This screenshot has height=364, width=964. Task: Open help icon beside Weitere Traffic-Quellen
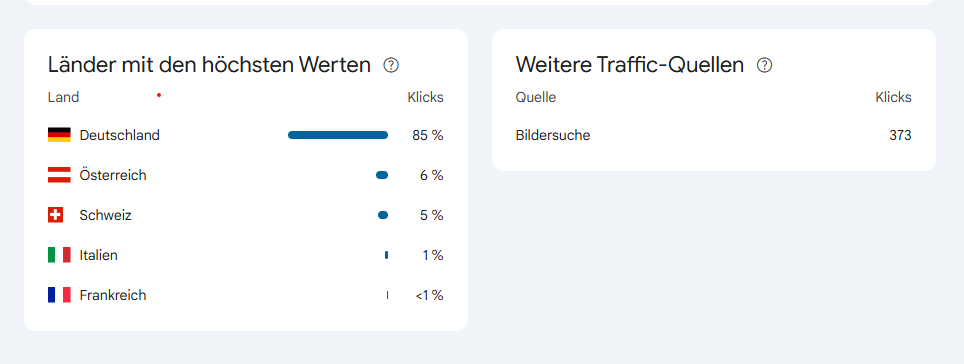[x=764, y=65]
